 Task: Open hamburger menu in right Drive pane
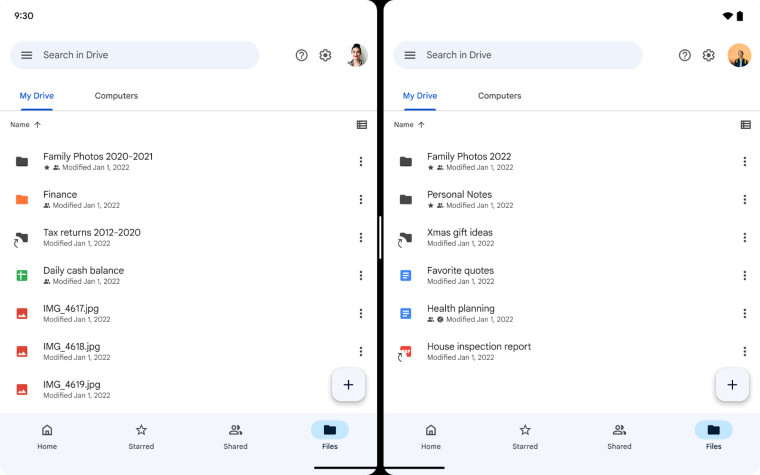point(410,55)
